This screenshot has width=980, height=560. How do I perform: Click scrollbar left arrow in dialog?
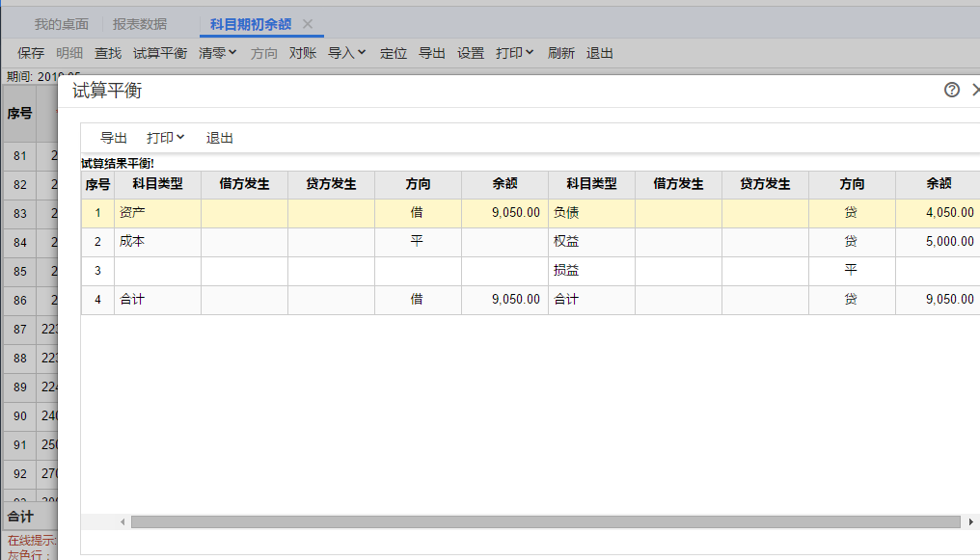tap(122, 521)
